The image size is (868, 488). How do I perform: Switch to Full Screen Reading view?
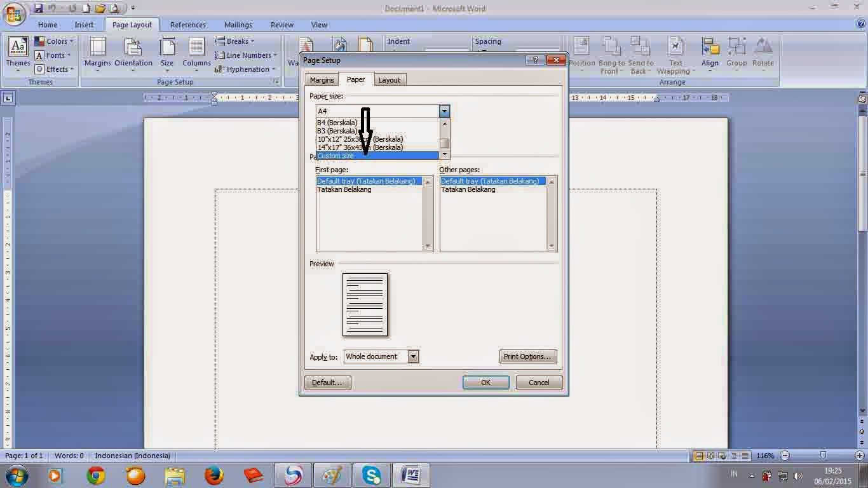coord(710,456)
